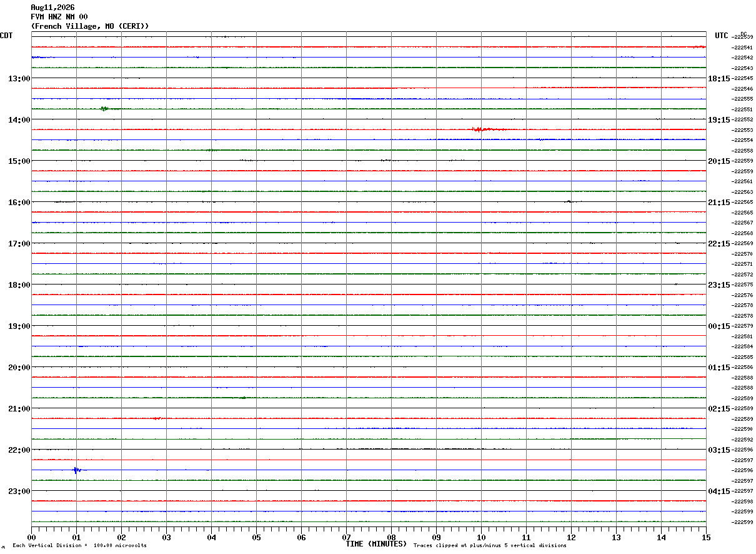Click the DC column header
This screenshot has width=756, height=554.
744,34
